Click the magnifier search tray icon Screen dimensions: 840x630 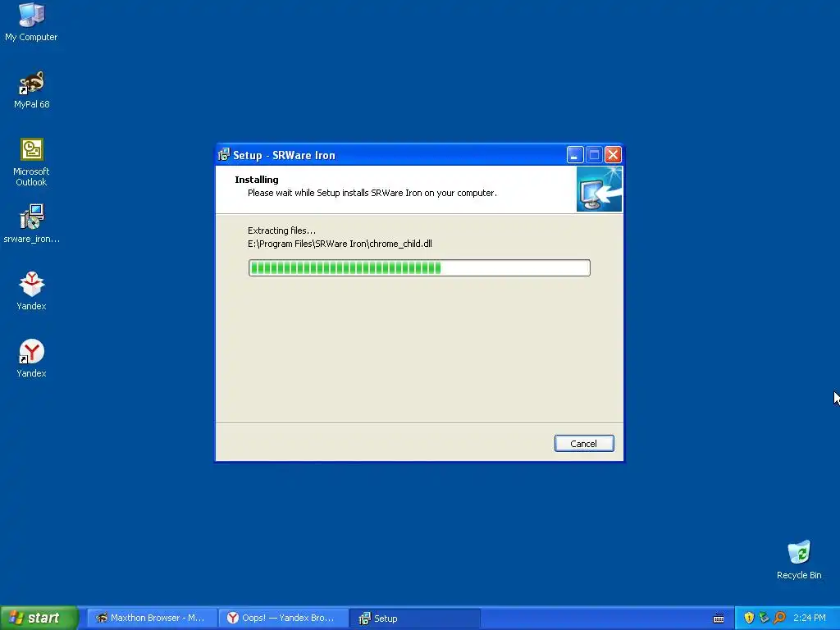779,618
